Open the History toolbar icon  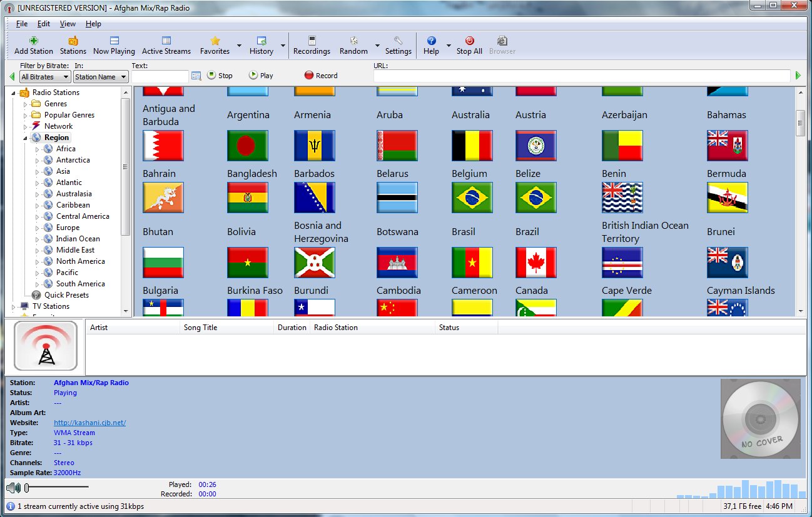(x=261, y=41)
